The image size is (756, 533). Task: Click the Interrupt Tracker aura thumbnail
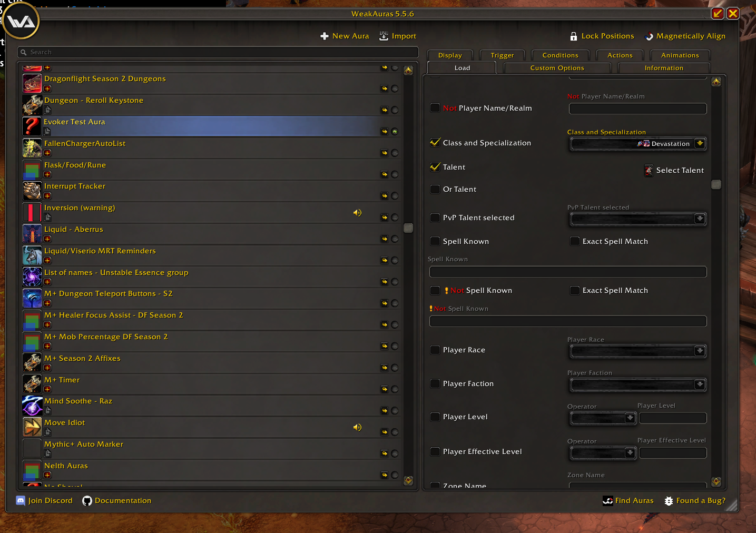click(x=32, y=191)
